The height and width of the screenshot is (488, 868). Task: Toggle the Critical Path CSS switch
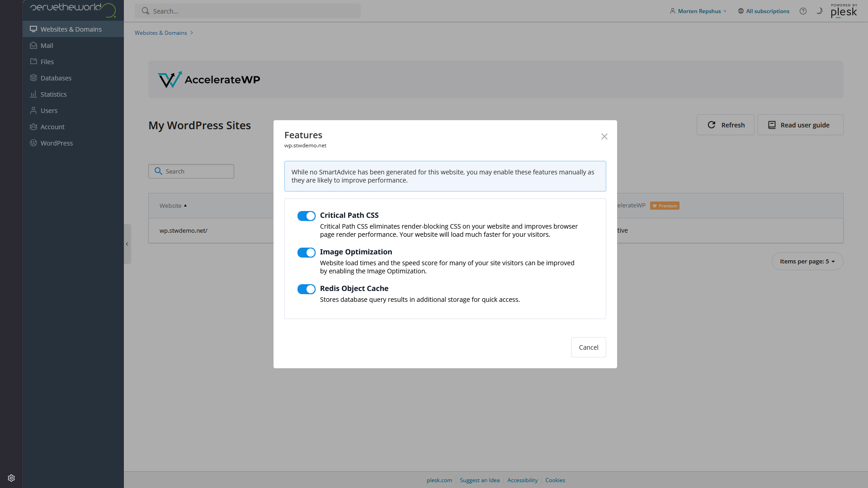[306, 216]
